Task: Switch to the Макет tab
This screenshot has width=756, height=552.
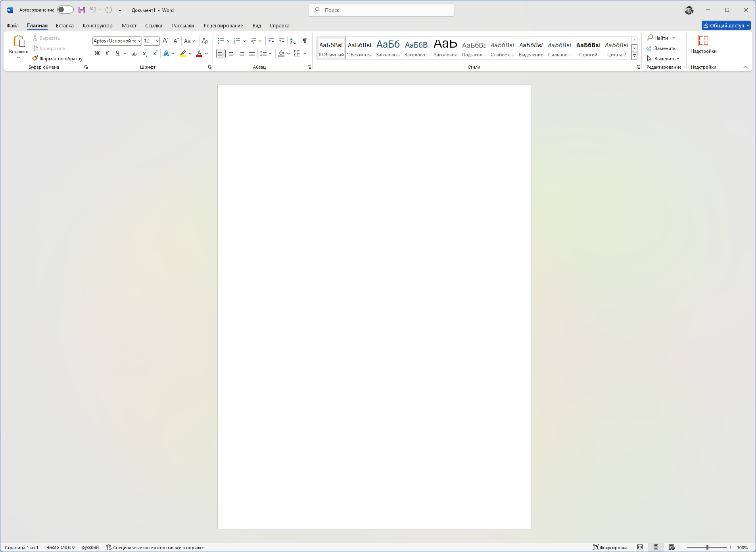Action: (129, 26)
